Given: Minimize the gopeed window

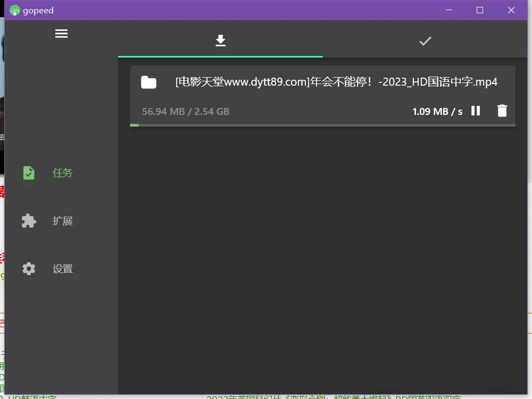Looking at the screenshot, I should [x=449, y=10].
